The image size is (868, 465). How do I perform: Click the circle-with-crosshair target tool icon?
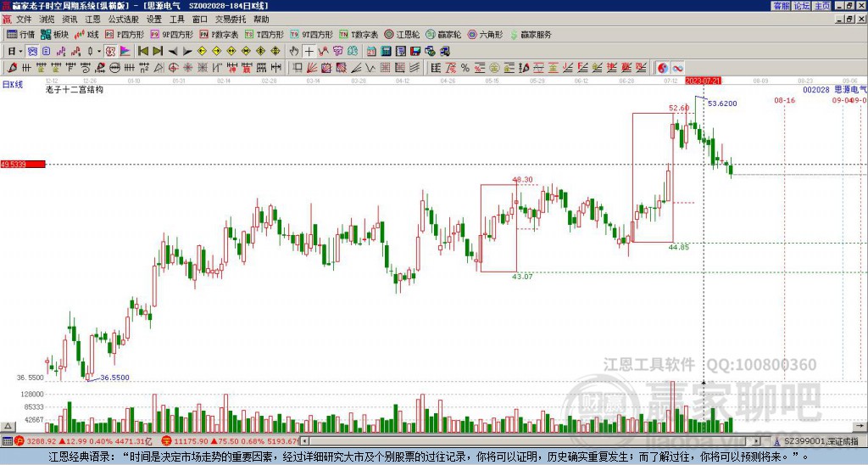point(173,68)
